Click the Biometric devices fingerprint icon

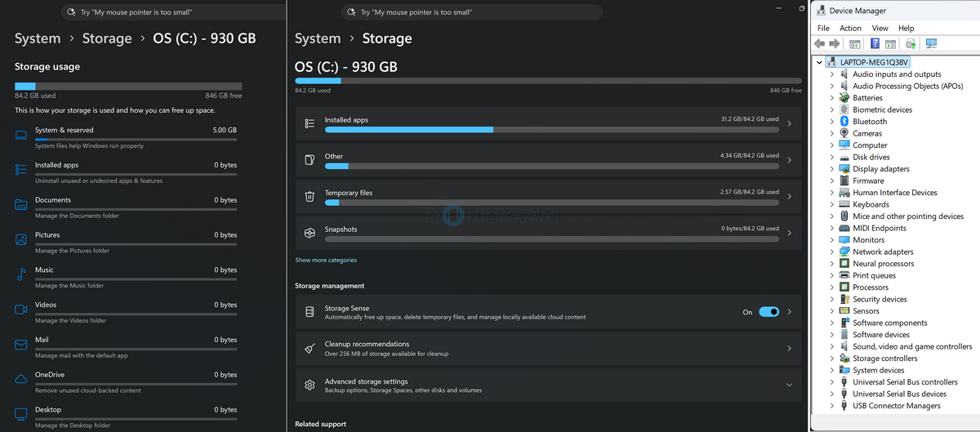pyautogui.click(x=844, y=109)
